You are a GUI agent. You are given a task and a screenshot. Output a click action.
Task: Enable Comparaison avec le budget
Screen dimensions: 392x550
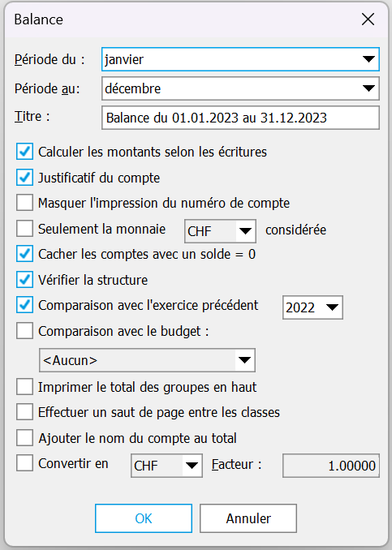tap(24, 331)
